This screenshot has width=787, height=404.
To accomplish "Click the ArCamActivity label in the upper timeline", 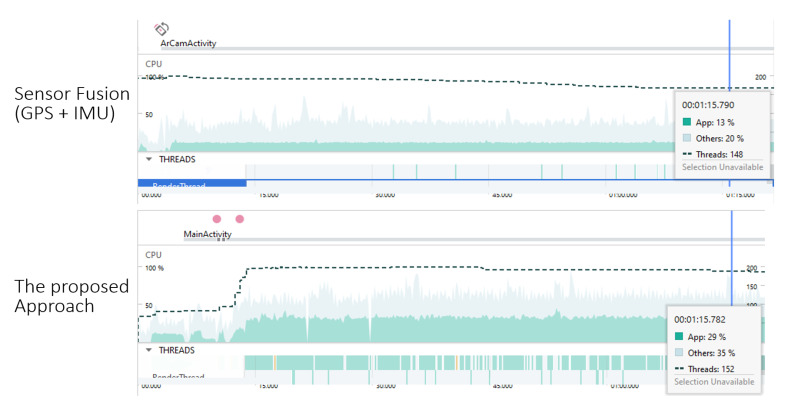I will click(188, 43).
